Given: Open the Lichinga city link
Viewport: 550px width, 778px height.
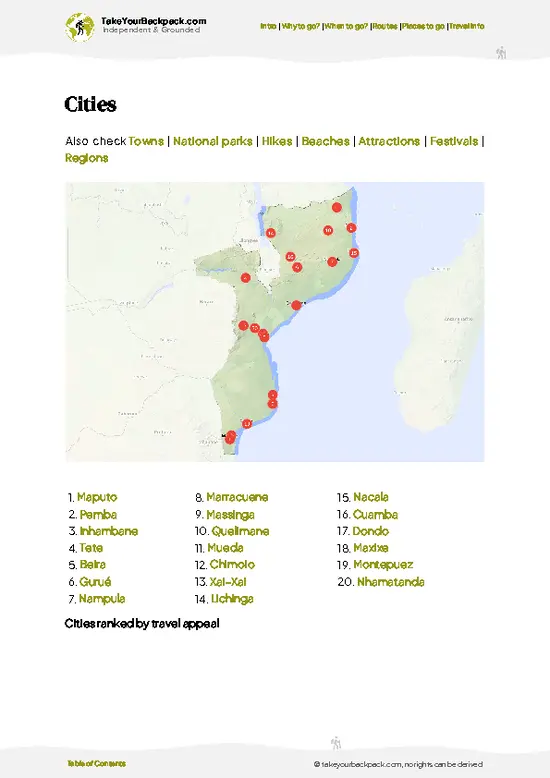Looking at the screenshot, I should (x=232, y=599).
